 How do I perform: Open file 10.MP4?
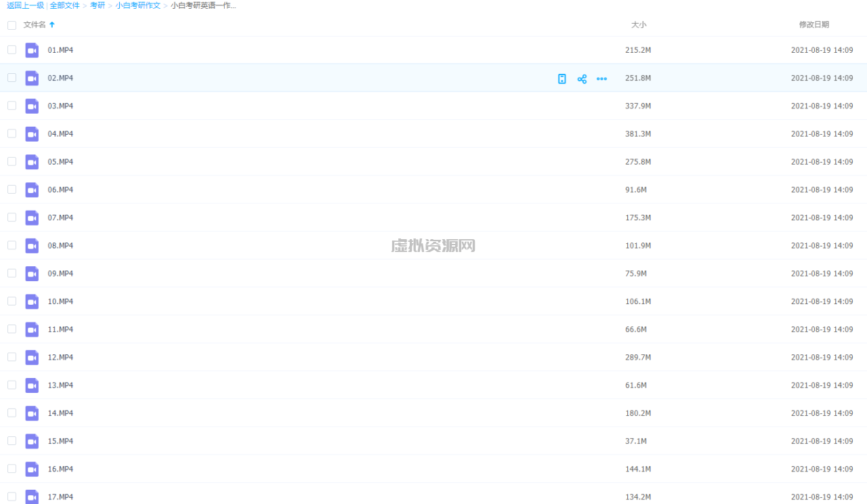pyautogui.click(x=60, y=301)
